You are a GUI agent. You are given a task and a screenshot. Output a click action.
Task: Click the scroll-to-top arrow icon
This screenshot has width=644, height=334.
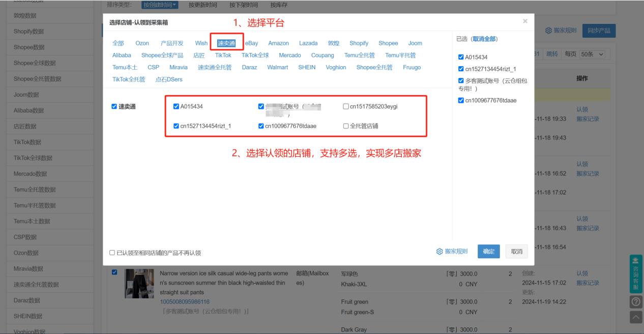636,317
